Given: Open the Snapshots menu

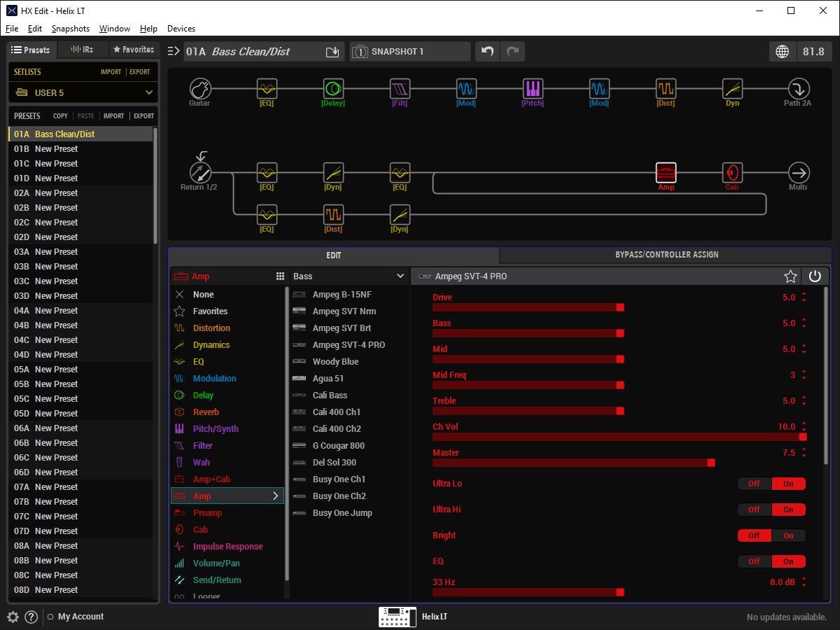Looking at the screenshot, I should click(x=71, y=29).
